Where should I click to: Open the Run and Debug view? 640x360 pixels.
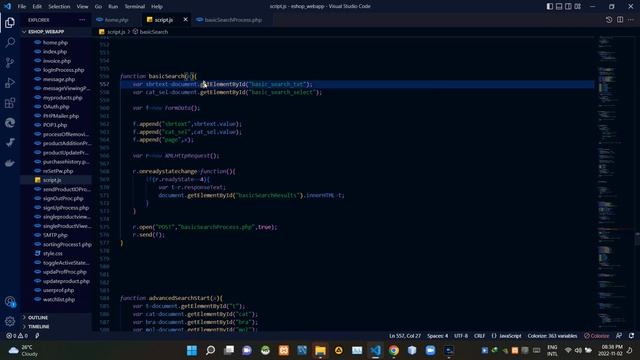(x=10, y=82)
